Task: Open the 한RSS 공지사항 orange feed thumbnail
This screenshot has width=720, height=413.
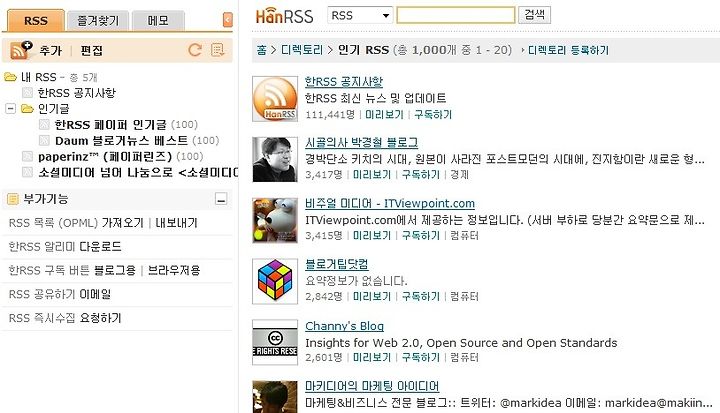Action: (275, 99)
